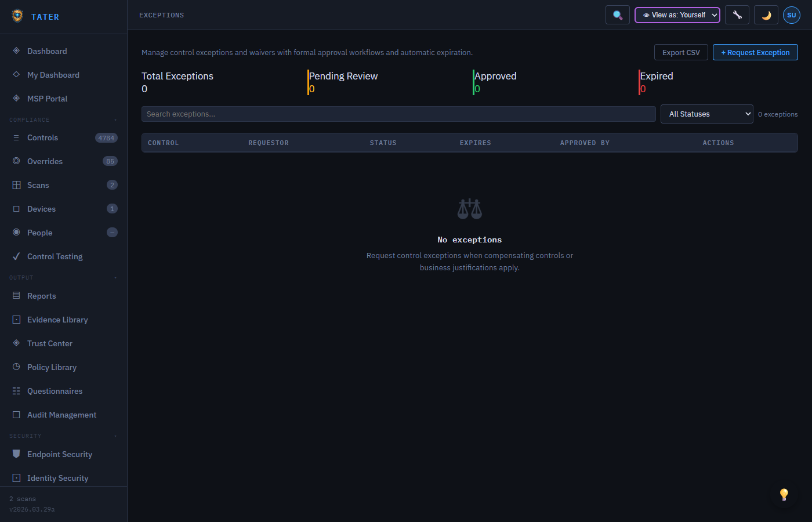Click the Questionnaires list icon
The image size is (812, 522).
pyautogui.click(x=16, y=391)
